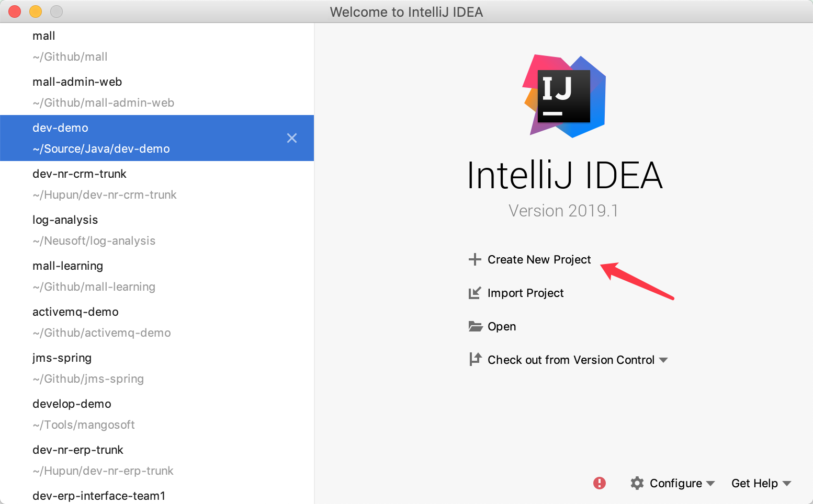This screenshot has height=504, width=813.
Task: Click the path ~/Tools/mangosoft
Action: pos(84,425)
